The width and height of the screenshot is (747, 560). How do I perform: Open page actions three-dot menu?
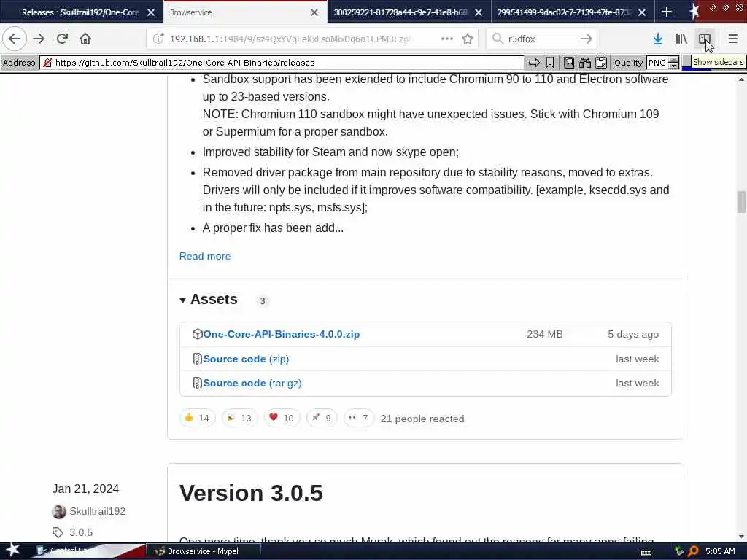[x=447, y=39]
